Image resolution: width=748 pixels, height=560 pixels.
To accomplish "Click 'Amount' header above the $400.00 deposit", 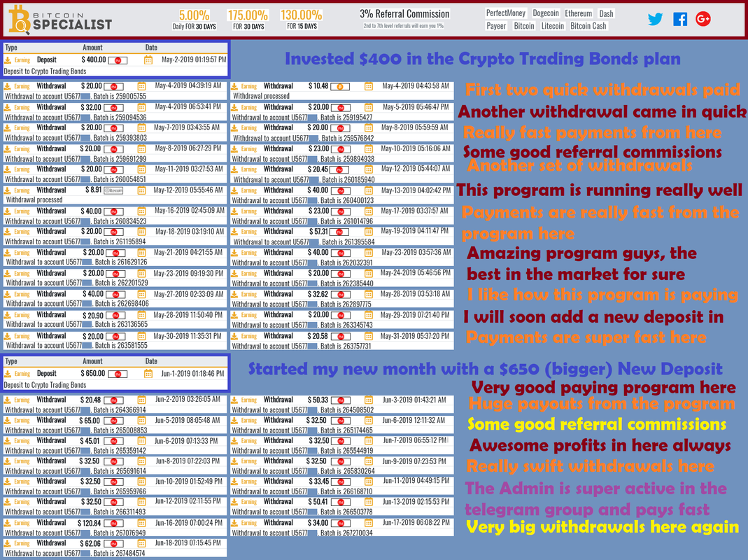I will click(92, 48).
